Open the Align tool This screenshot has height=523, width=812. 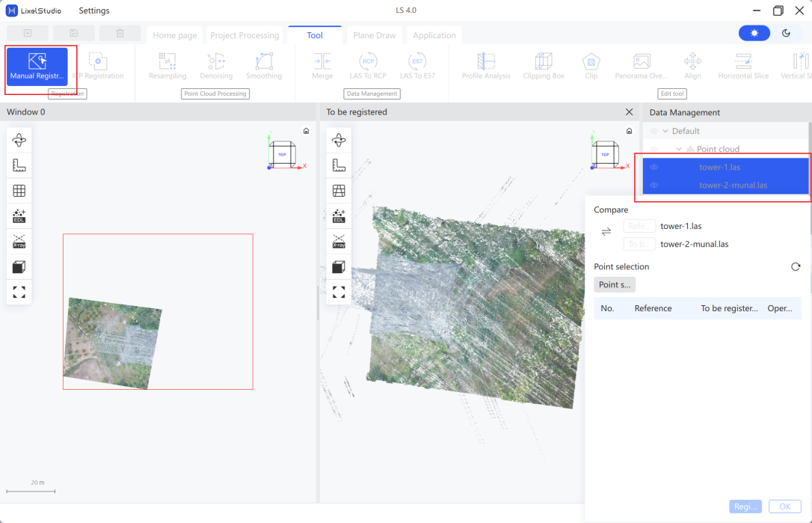click(x=692, y=67)
